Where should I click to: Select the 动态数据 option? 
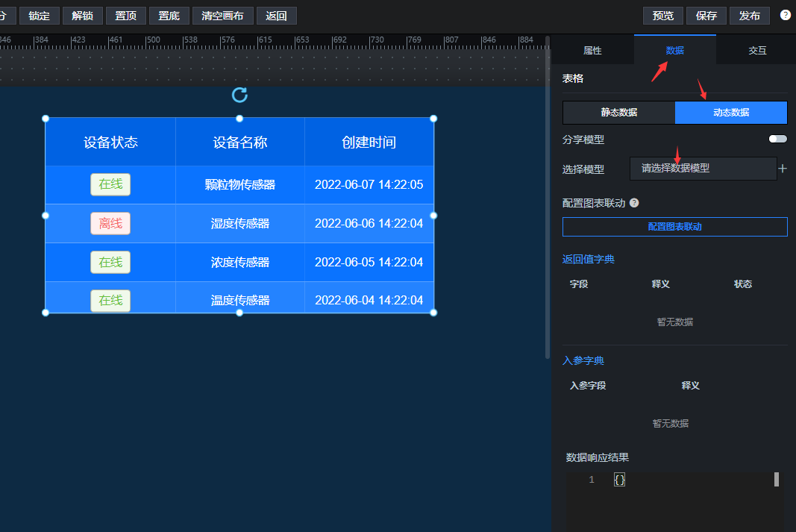pyautogui.click(x=731, y=113)
